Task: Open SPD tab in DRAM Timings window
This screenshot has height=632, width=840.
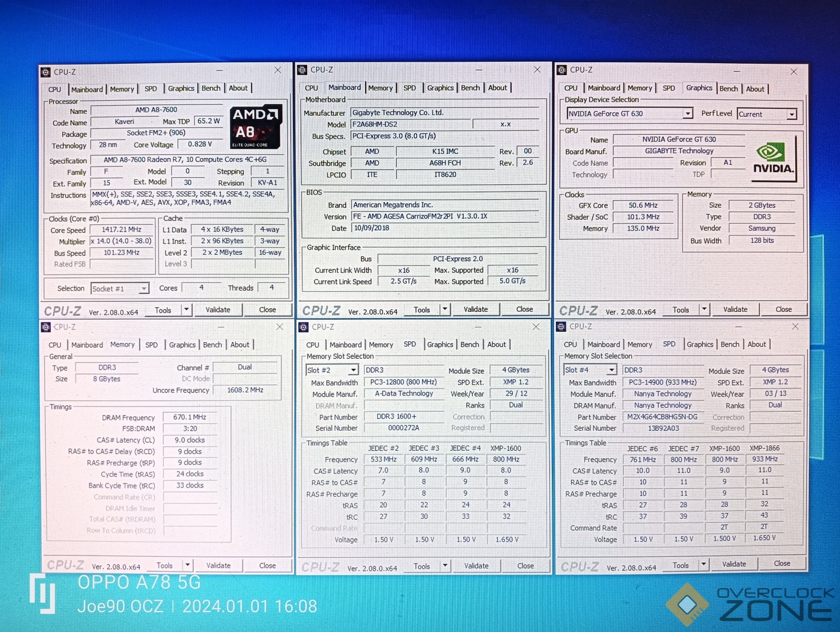Action: [151, 345]
